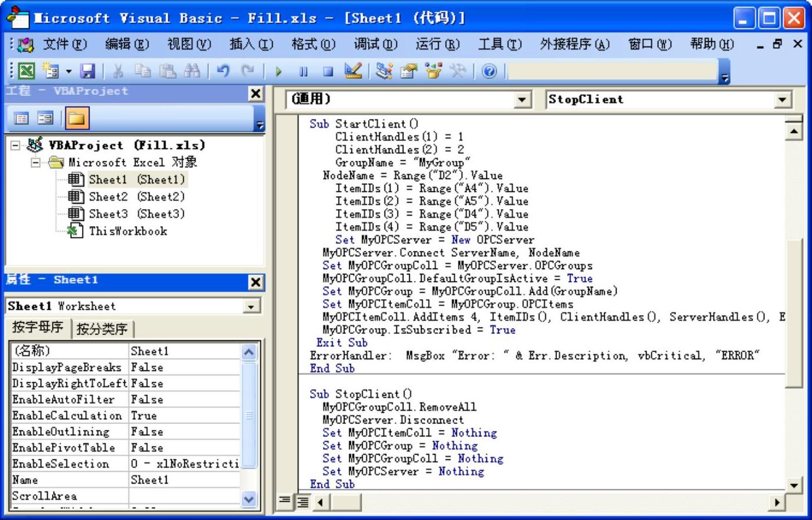Toggle Full Module View button in code window

303,501
